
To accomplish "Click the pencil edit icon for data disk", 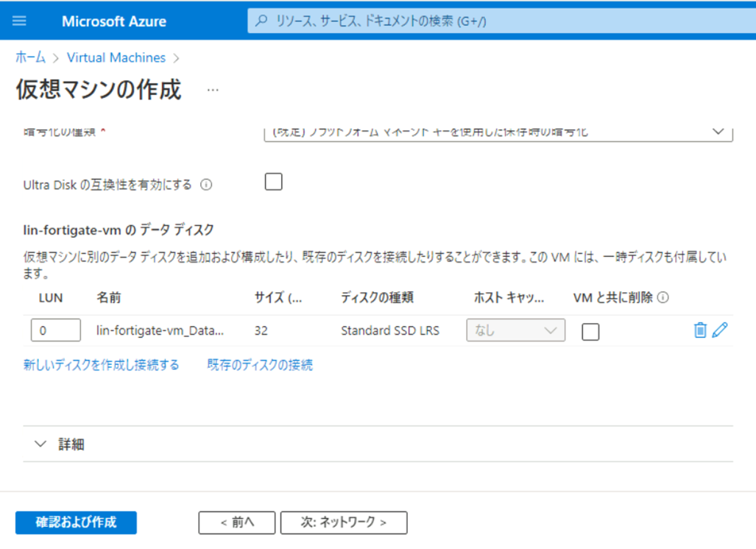I will [x=720, y=330].
